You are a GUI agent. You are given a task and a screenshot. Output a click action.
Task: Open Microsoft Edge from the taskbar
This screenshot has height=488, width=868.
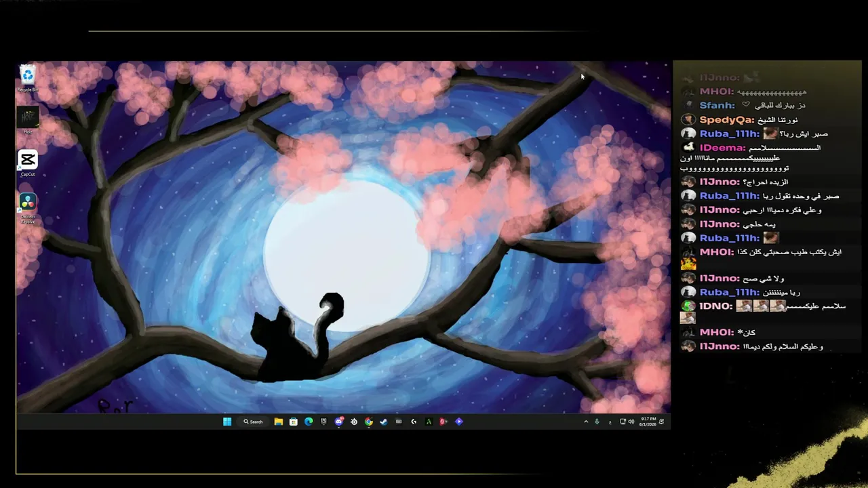click(309, 422)
